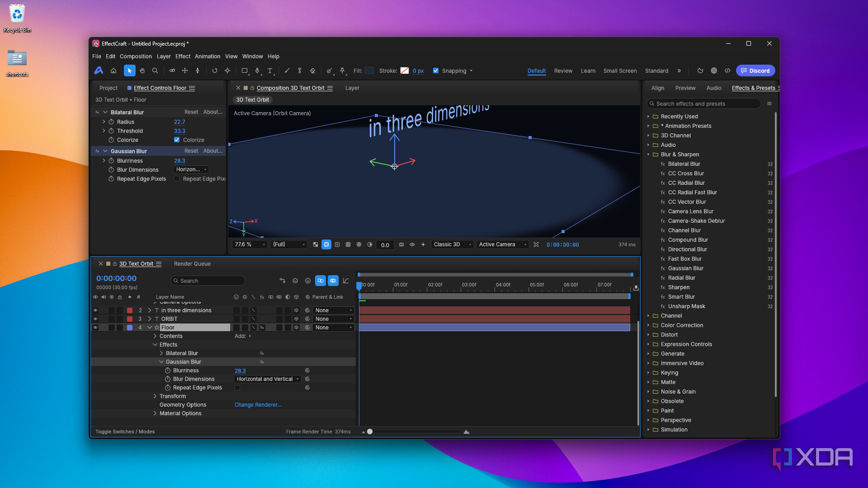Open the Fill color swatch
The image size is (868, 488).
pos(369,70)
